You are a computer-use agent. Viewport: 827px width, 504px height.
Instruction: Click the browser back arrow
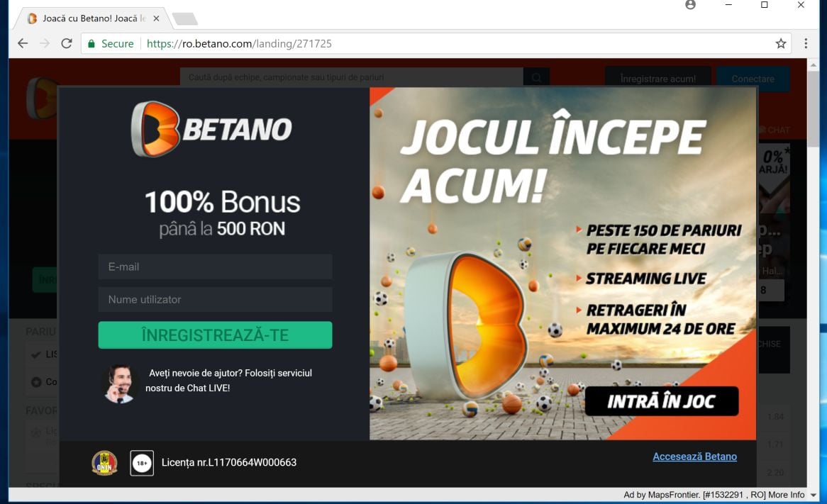(23, 44)
